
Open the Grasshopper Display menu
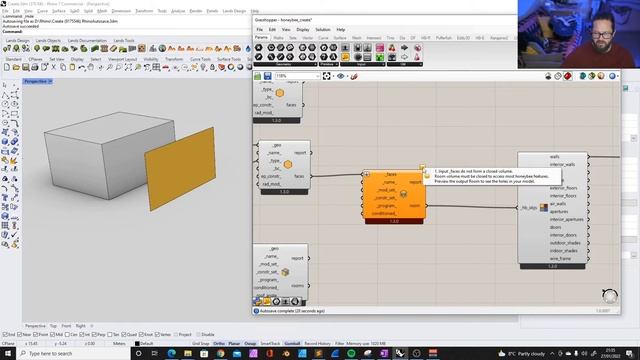pos(302,29)
